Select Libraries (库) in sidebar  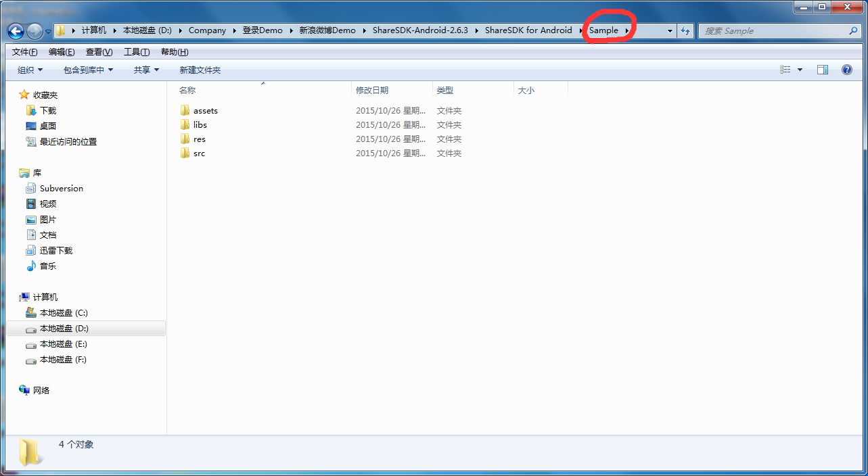[x=30, y=173]
